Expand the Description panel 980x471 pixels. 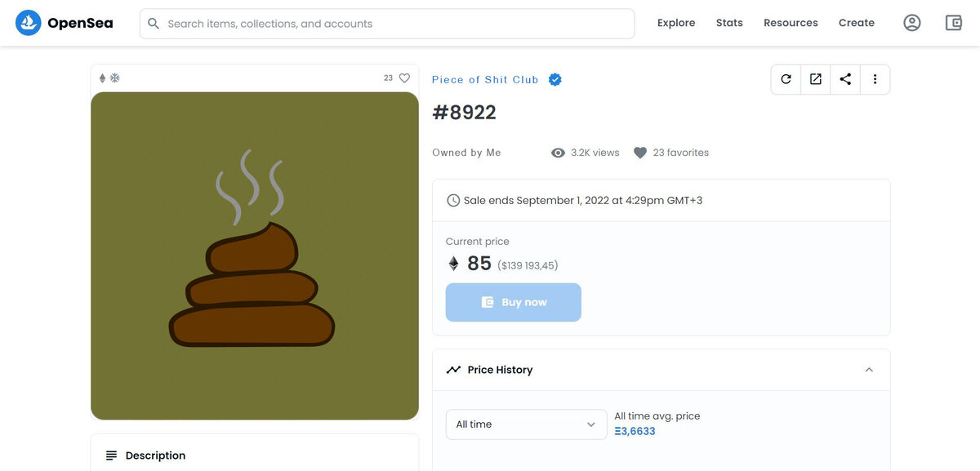pyautogui.click(x=155, y=455)
